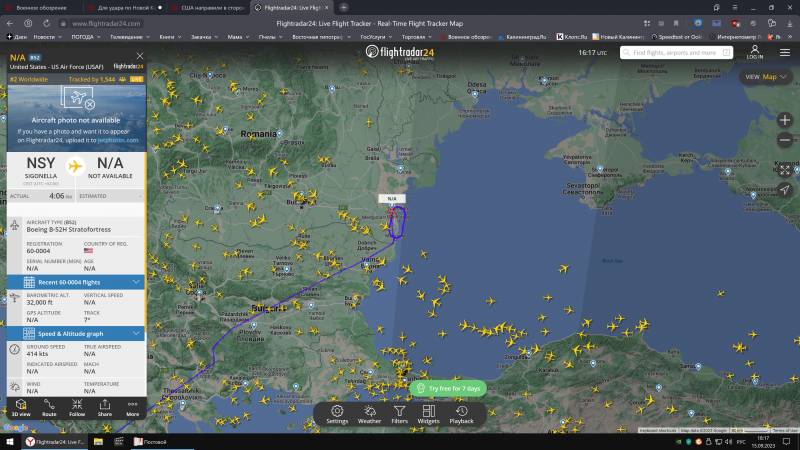
Task: Open map Settings
Action: click(337, 414)
